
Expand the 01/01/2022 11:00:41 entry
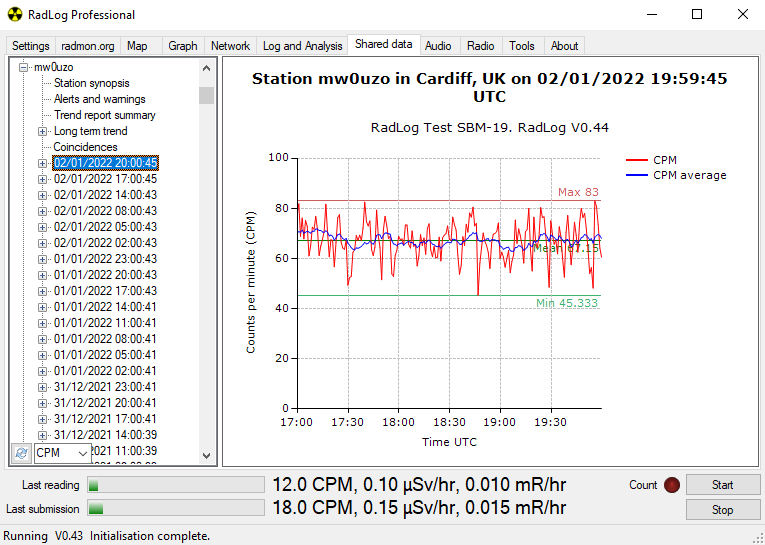[42, 323]
